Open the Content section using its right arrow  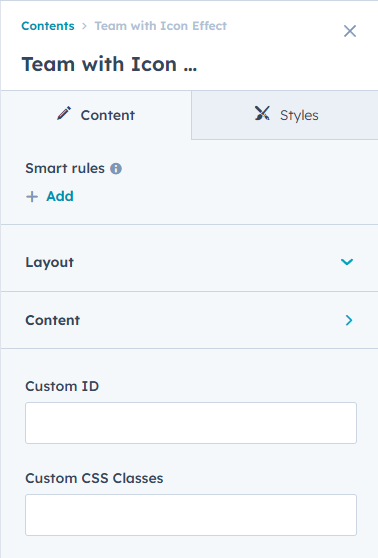pos(349,320)
